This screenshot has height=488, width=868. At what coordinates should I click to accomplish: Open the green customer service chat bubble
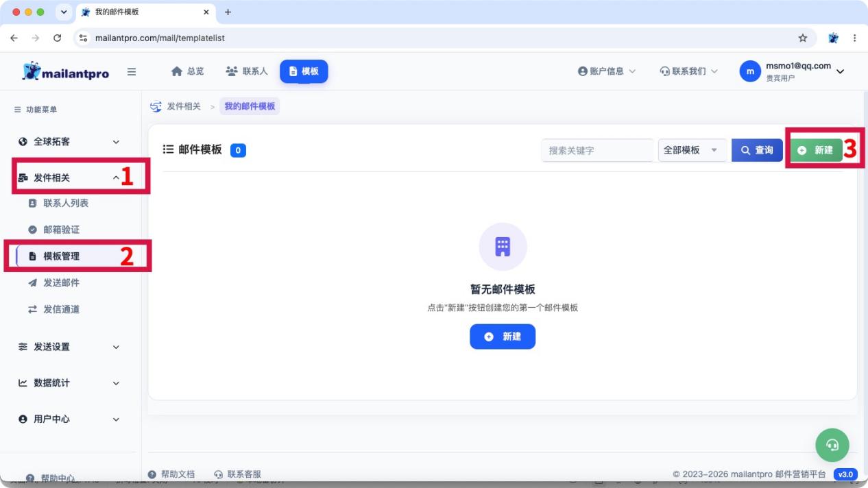click(x=832, y=445)
